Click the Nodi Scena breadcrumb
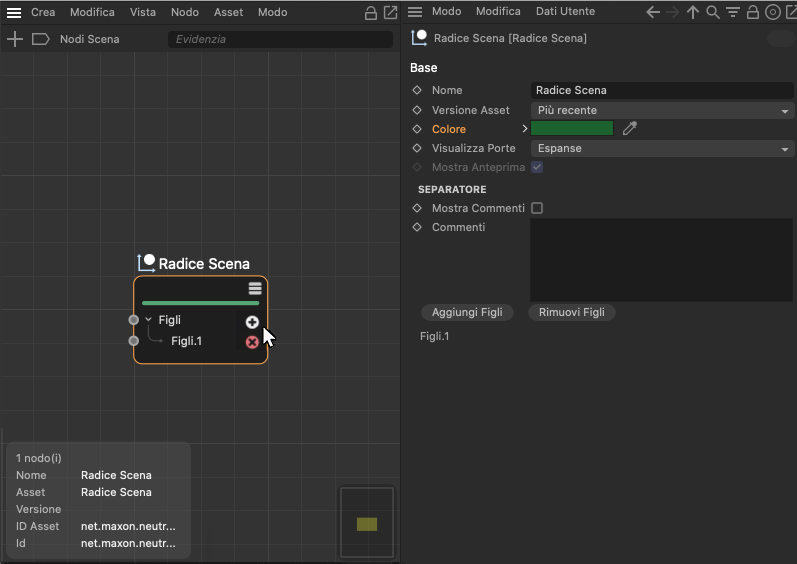Screen dimensions: 797x564 [x=89, y=39]
